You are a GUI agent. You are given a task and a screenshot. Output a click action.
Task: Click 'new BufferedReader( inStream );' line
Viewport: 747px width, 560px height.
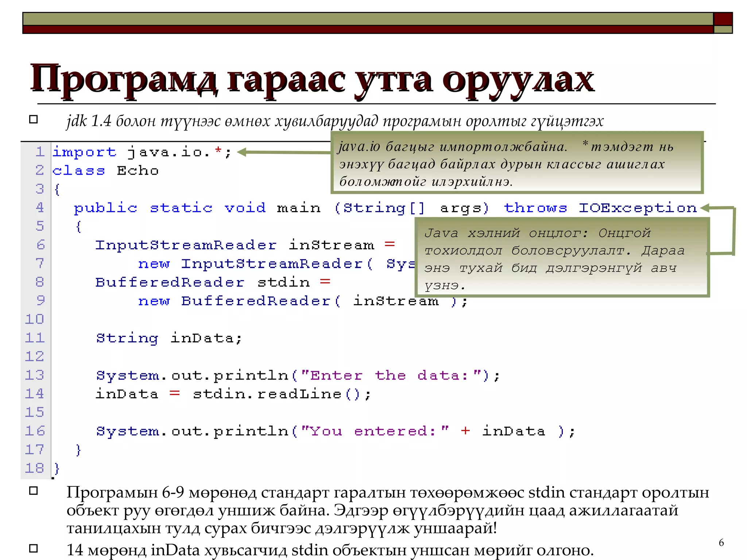click(303, 301)
